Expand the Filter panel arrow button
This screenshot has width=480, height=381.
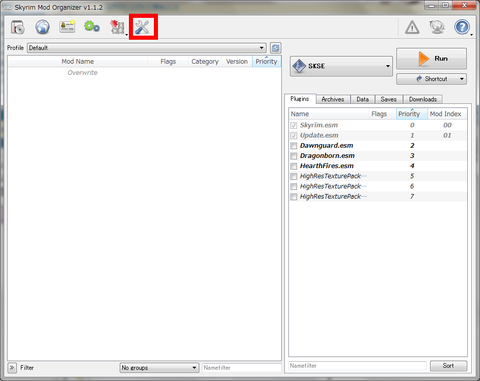[12, 368]
